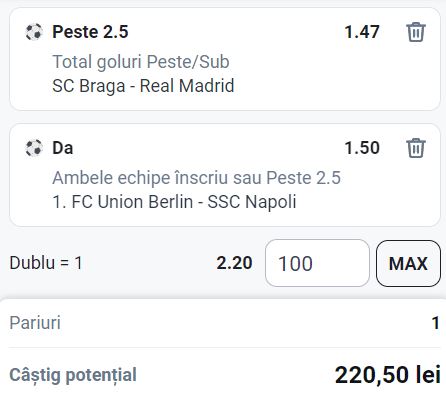Delete the Peste 2.5 selection with trash icon

(416, 32)
